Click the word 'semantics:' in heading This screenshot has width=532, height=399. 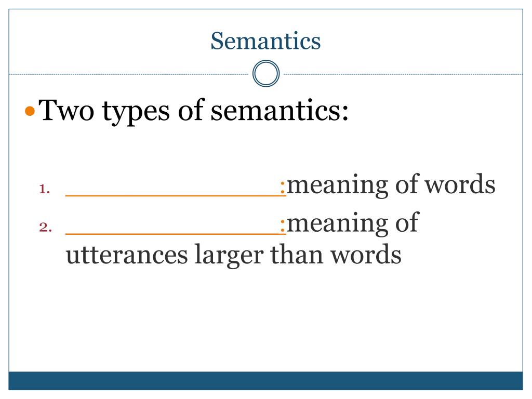(x=280, y=111)
